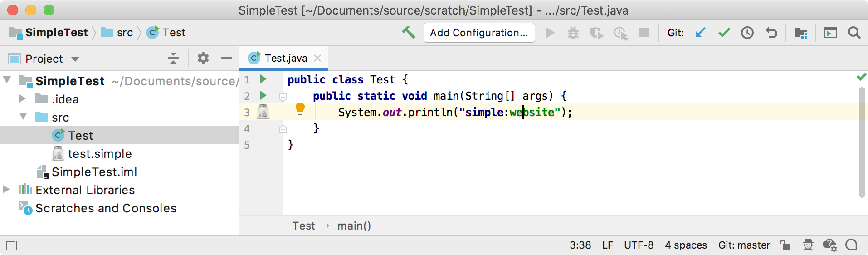Select test.simple file in project tree
Viewport: 868px width, 255px height.
119,153
